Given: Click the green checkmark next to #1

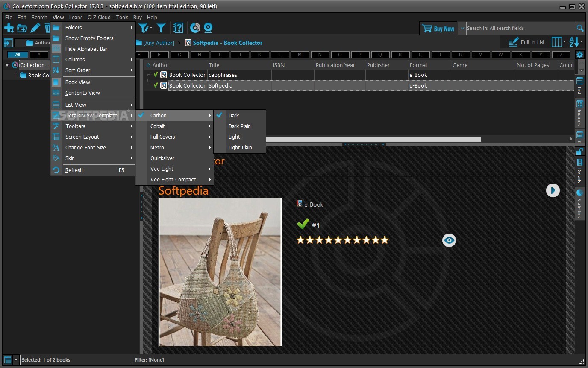Looking at the screenshot, I should click(303, 224).
